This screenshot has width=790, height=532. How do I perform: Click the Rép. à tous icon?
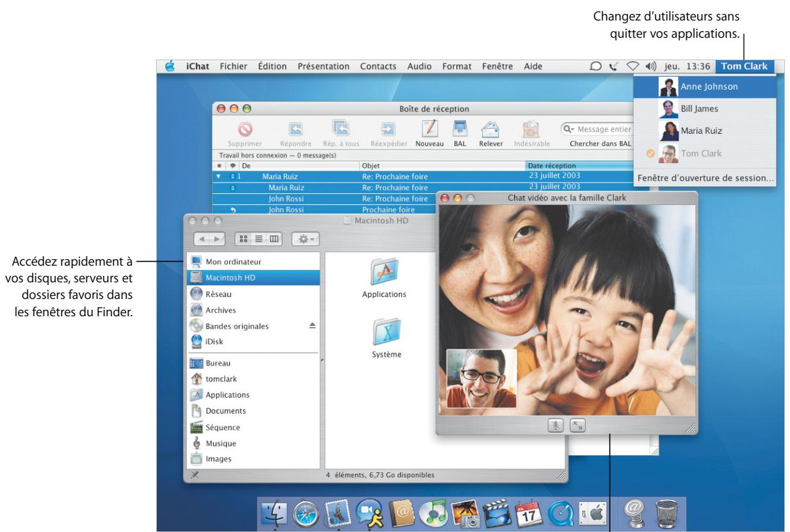[x=341, y=128]
